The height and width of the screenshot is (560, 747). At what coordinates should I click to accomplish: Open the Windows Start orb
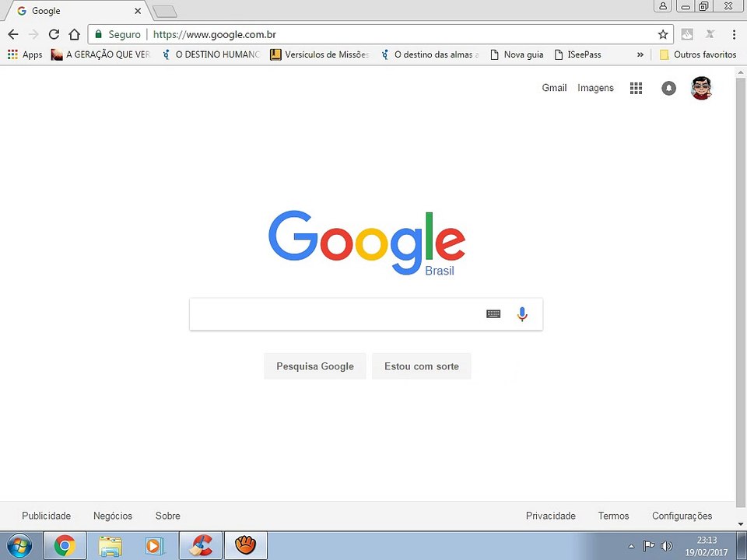click(19, 546)
